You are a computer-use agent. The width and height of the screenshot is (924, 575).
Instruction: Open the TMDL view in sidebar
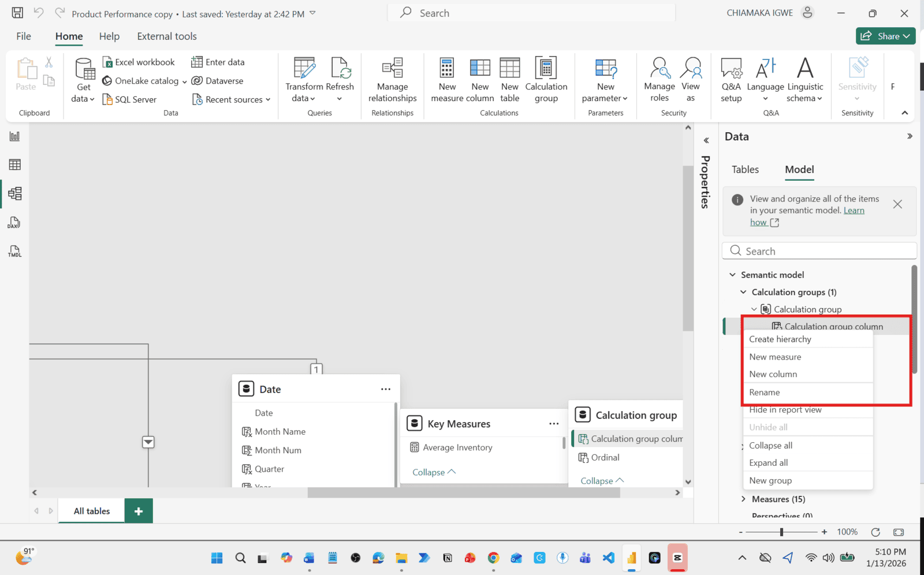14,252
